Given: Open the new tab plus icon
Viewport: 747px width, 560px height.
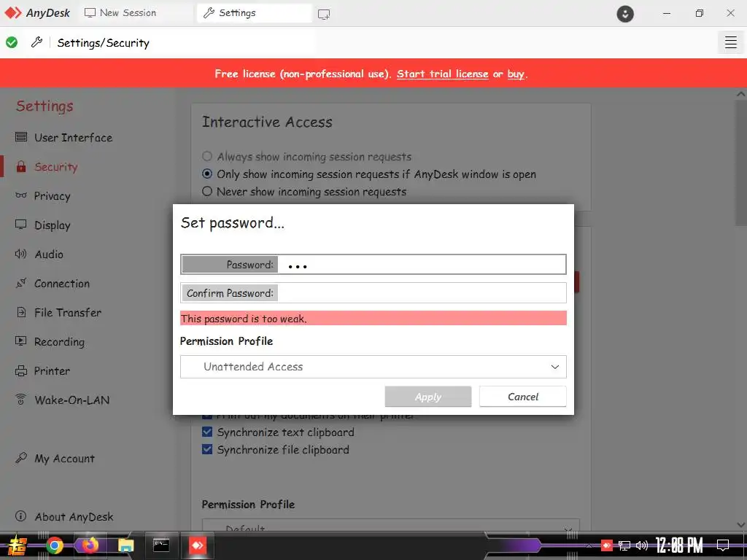Looking at the screenshot, I should tap(324, 15).
